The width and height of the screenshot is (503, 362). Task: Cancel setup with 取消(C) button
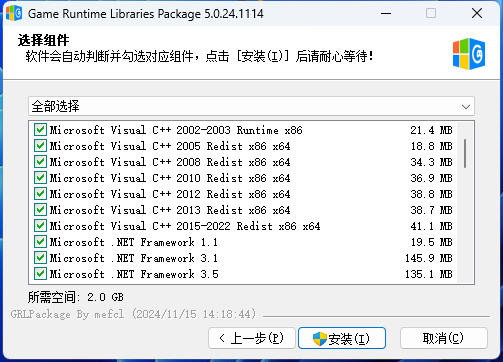[x=444, y=338]
